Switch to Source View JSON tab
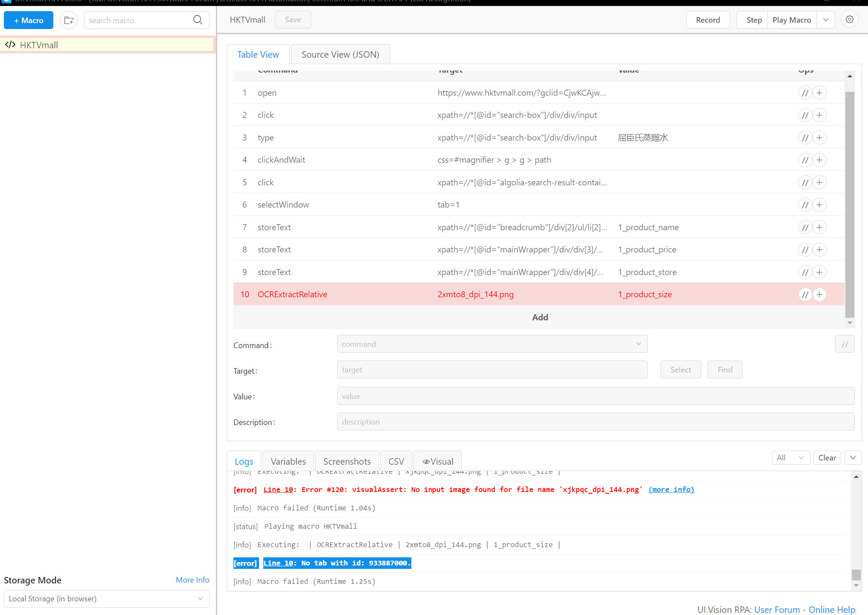The width and height of the screenshot is (868, 615). (x=341, y=54)
